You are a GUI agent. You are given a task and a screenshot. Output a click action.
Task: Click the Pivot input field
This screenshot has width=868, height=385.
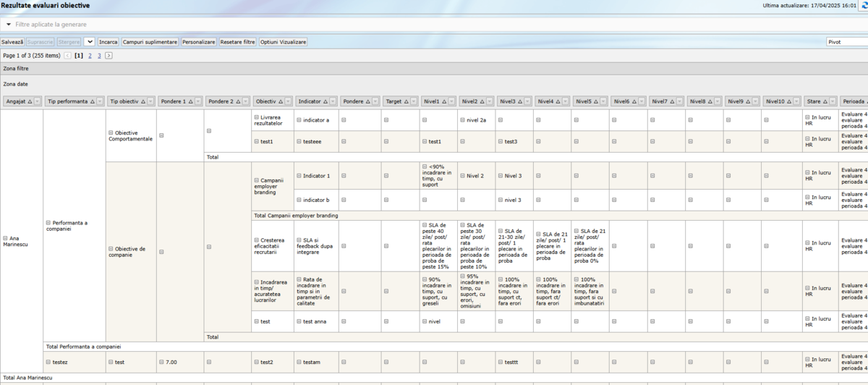click(x=845, y=42)
